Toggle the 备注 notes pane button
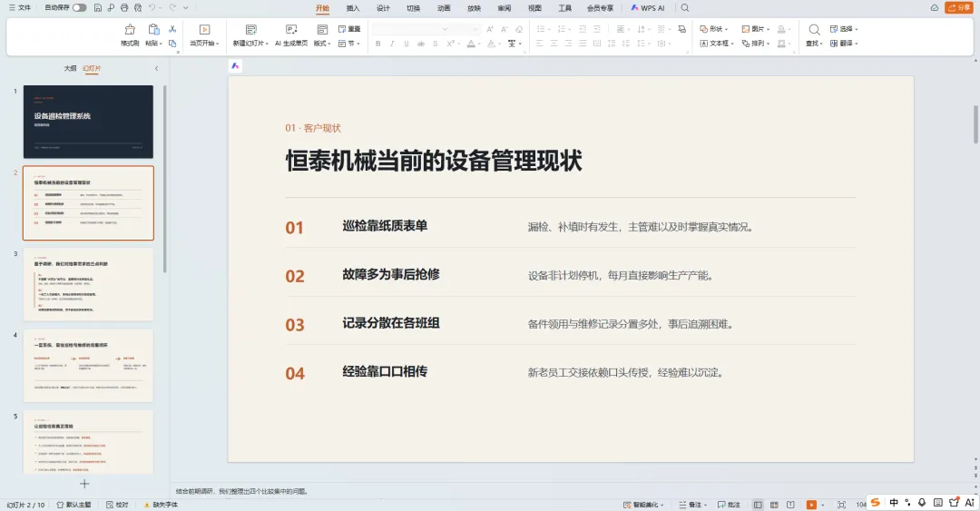The image size is (980, 511). 693,505
